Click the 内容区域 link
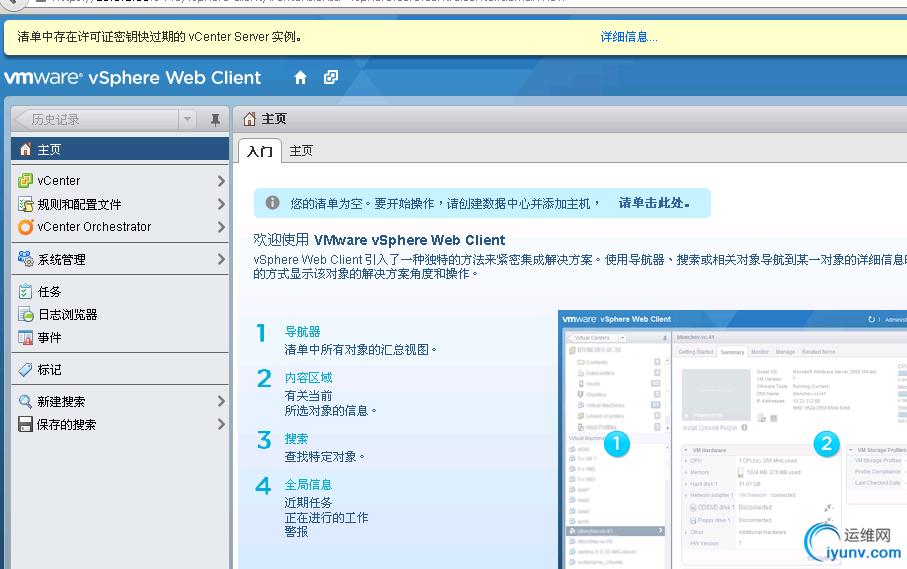The image size is (907, 569). tap(308, 378)
